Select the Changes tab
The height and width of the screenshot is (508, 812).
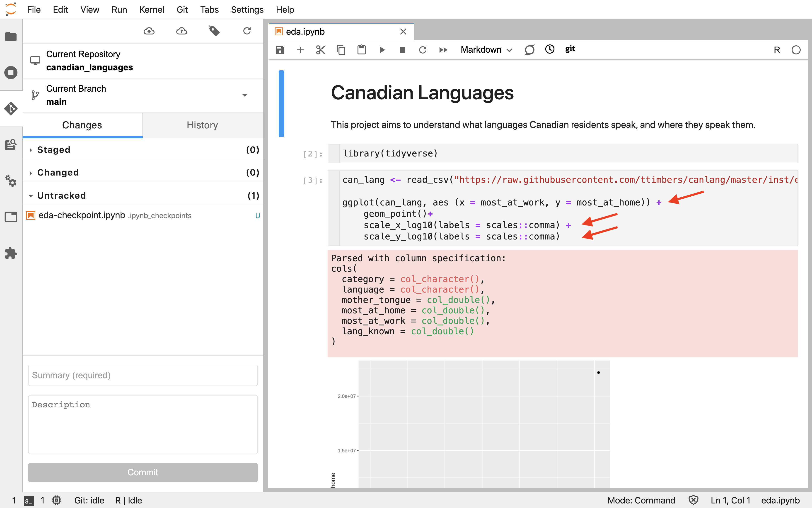(82, 125)
